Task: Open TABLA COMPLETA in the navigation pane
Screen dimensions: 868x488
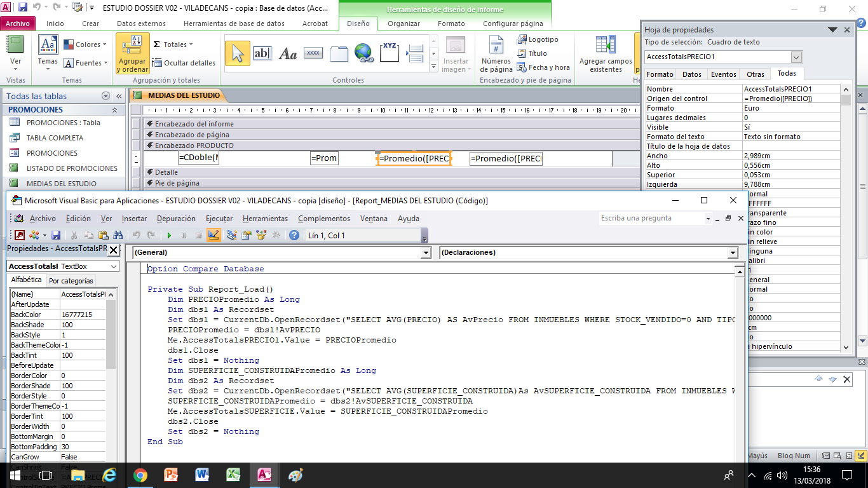Action: (55, 138)
